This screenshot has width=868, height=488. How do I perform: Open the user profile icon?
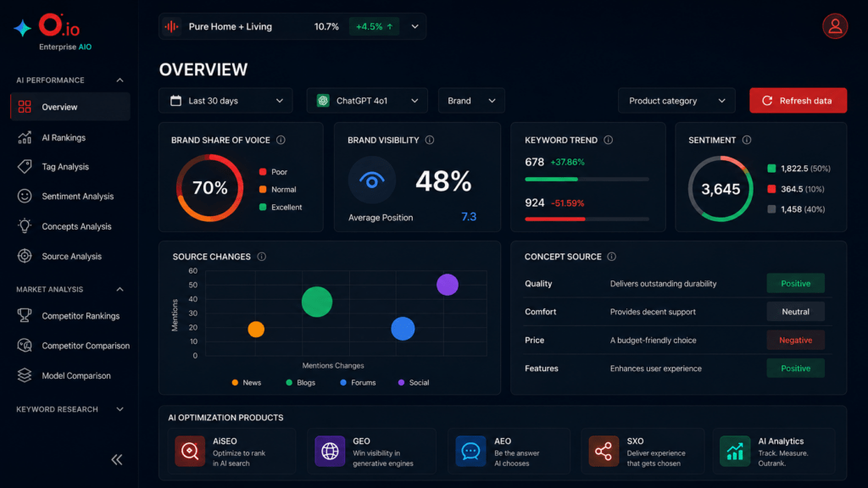click(x=835, y=26)
